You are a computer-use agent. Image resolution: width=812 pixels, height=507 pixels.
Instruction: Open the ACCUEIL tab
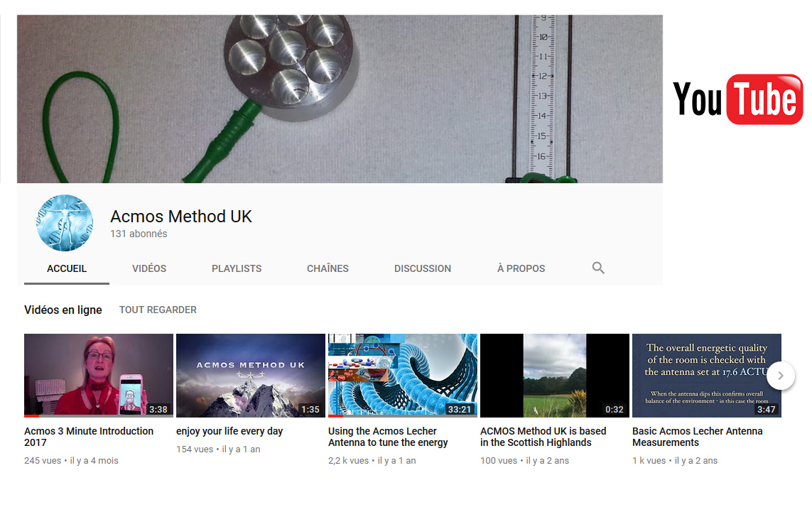coord(67,269)
